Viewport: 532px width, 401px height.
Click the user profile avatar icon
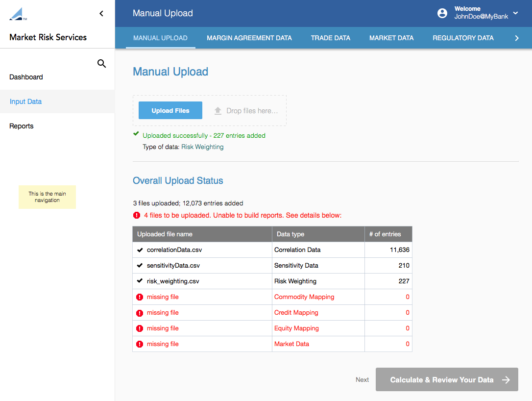442,13
